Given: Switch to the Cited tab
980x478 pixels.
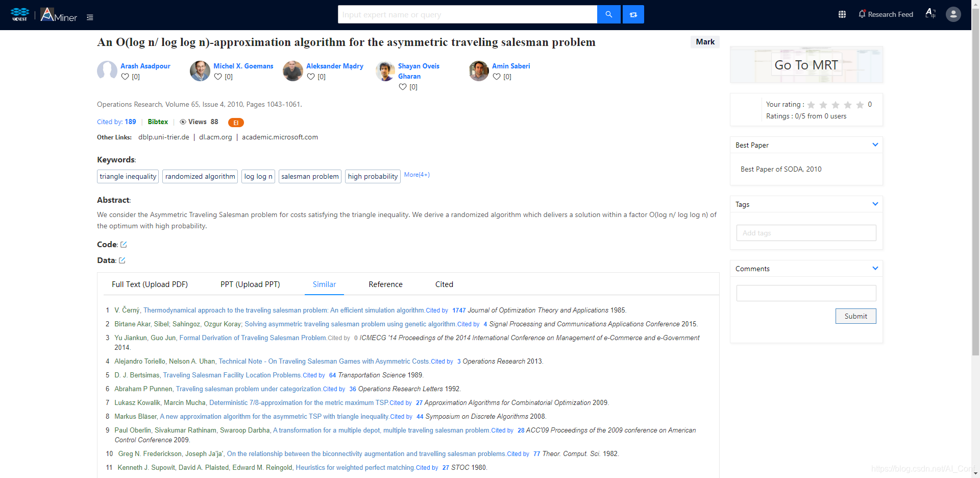Looking at the screenshot, I should coord(444,284).
